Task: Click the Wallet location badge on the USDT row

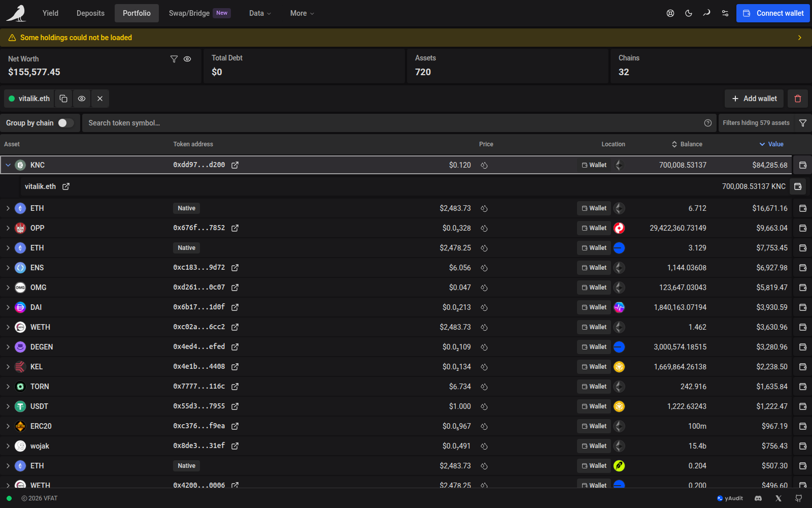Action: [594, 406]
